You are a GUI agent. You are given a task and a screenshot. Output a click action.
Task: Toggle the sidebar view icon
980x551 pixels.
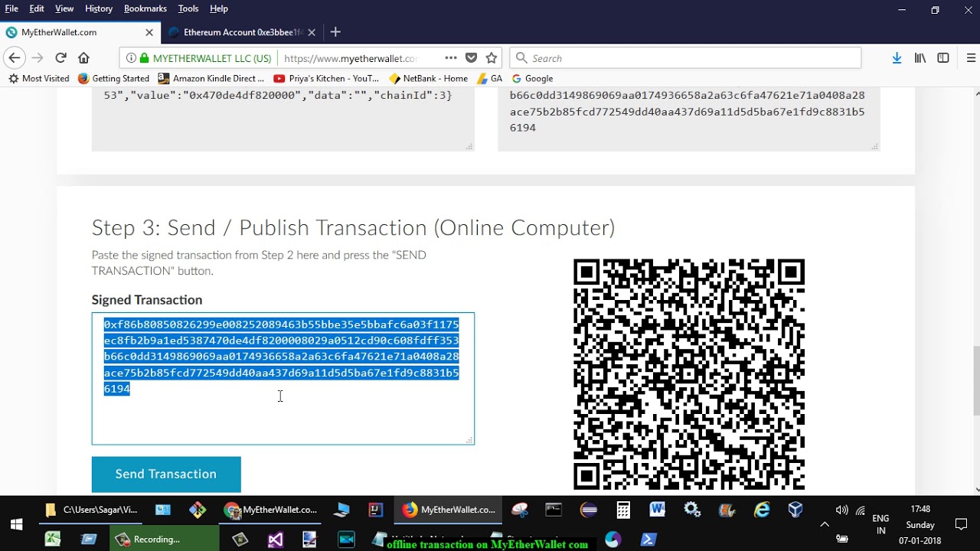point(943,58)
